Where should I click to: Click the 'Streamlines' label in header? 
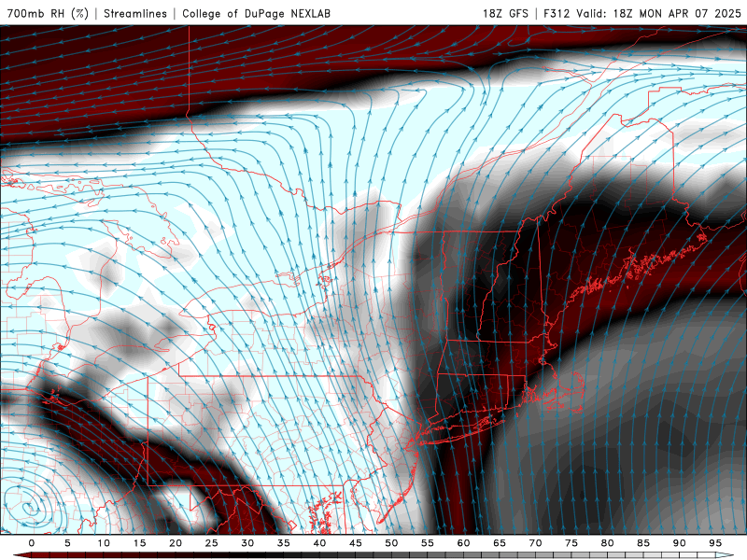click(x=135, y=13)
